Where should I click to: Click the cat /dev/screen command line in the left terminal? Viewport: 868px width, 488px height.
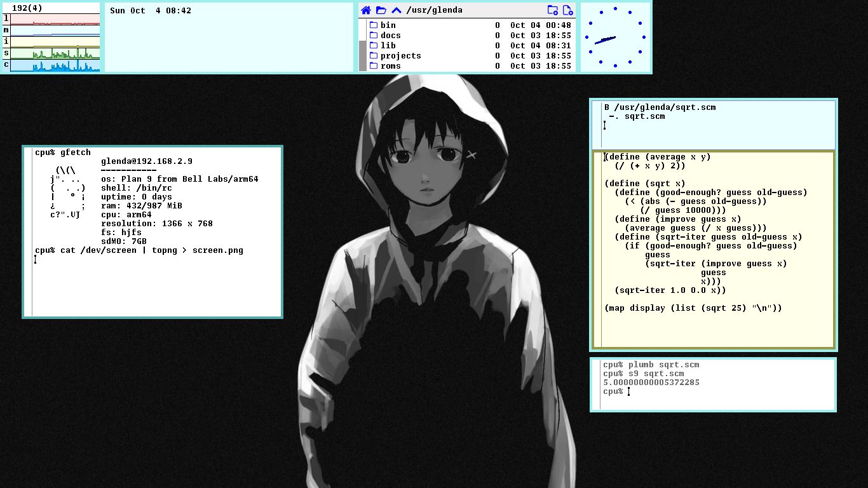(x=139, y=250)
